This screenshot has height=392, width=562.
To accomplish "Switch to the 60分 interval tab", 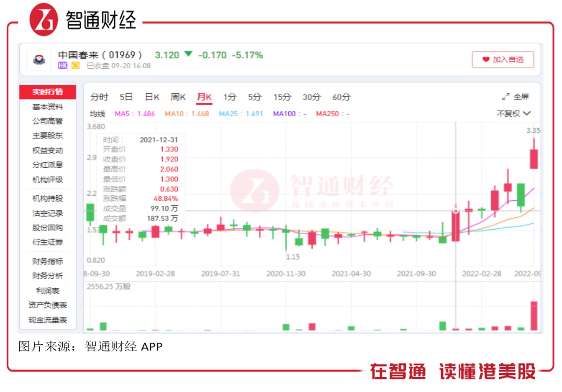I will [341, 97].
